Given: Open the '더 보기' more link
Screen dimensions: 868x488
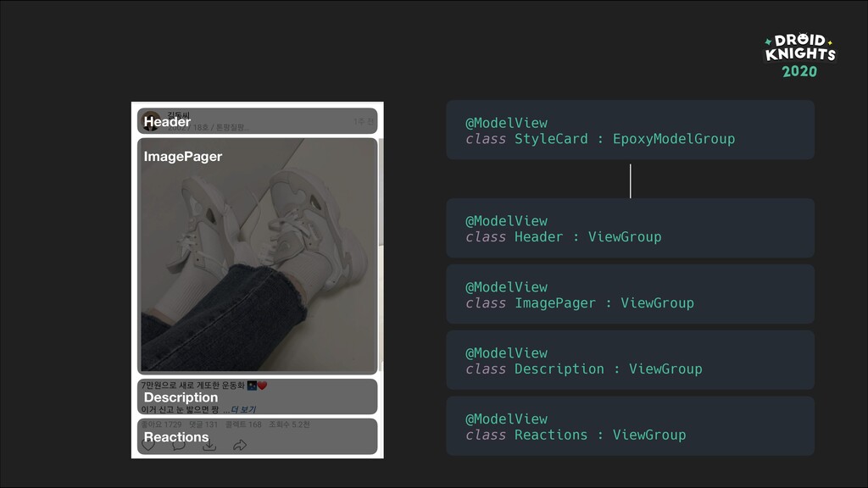Looking at the screenshot, I should pyautogui.click(x=243, y=409).
